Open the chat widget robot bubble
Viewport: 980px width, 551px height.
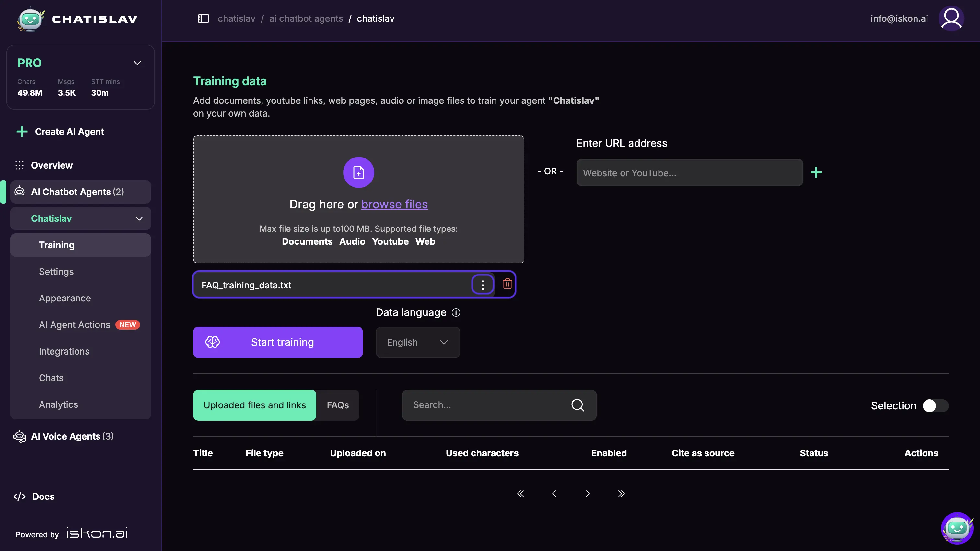957,528
